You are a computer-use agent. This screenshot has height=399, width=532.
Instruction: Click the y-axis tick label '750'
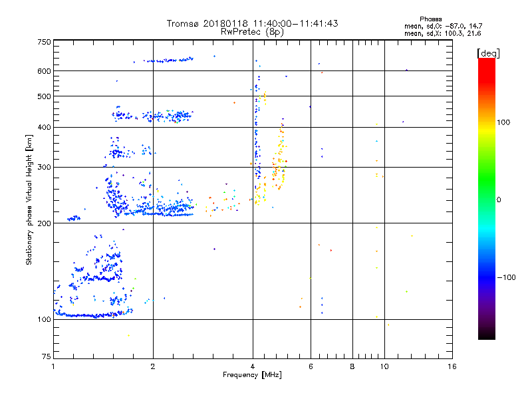click(45, 42)
